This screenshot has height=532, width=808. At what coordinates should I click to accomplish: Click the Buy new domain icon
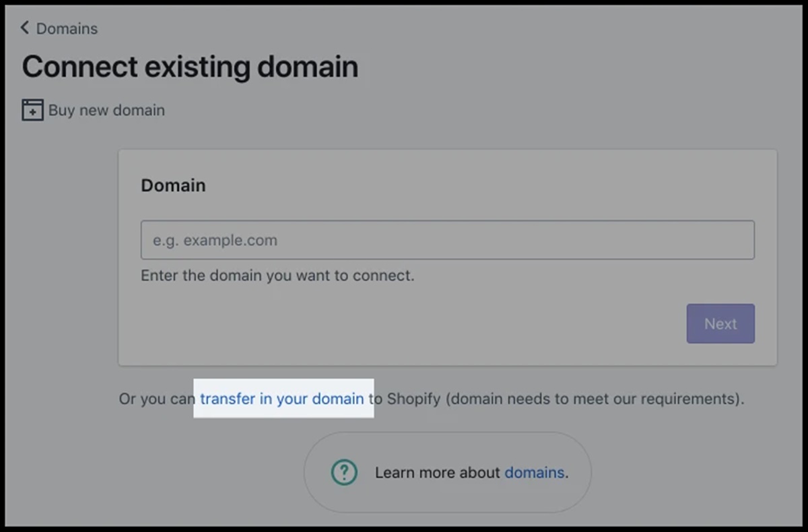click(32, 110)
